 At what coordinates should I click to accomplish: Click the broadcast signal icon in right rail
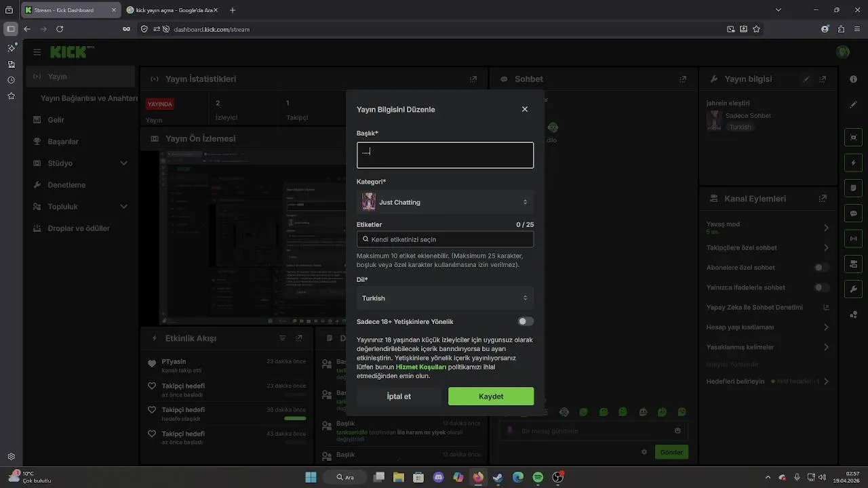[853, 239]
